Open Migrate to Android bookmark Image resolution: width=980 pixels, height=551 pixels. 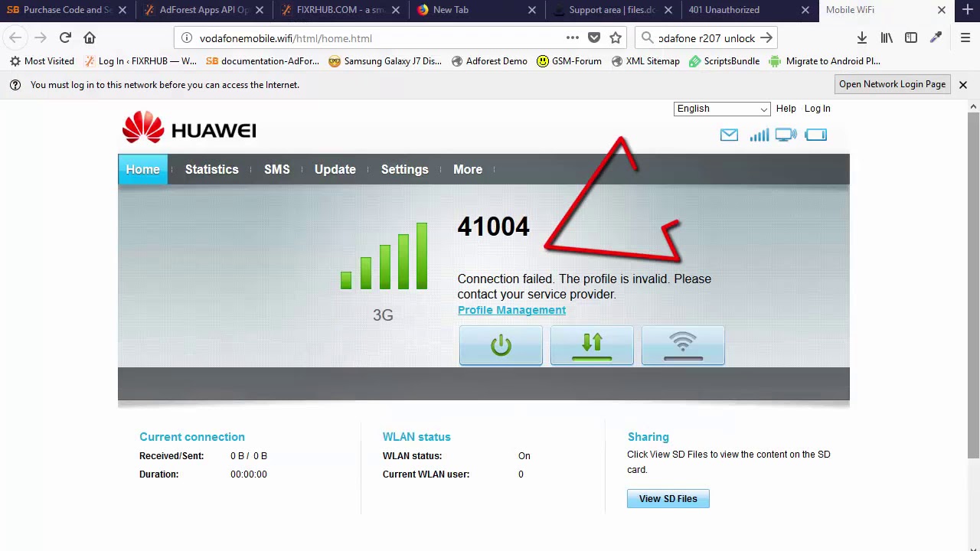coord(825,61)
